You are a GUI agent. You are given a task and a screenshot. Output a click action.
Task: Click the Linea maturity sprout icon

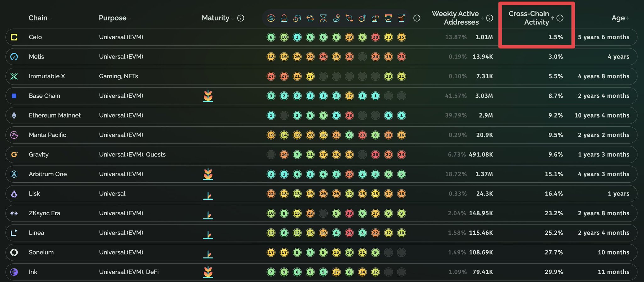pos(208,235)
